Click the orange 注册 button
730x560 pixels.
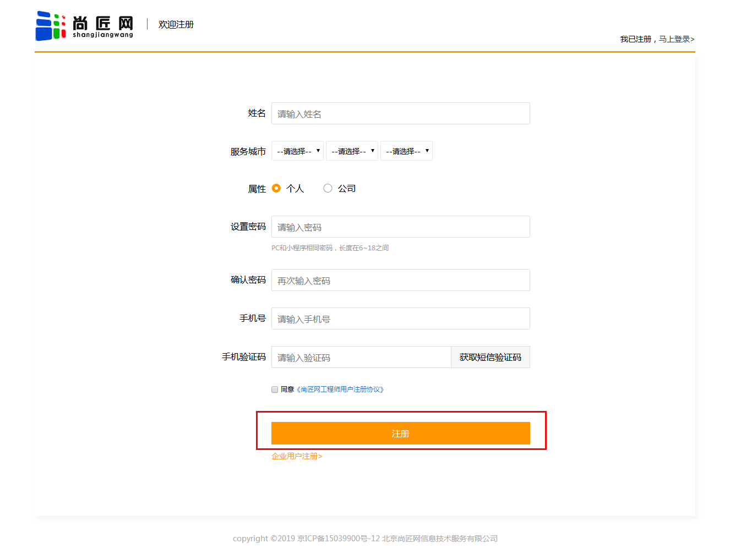(x=400, y=433)
